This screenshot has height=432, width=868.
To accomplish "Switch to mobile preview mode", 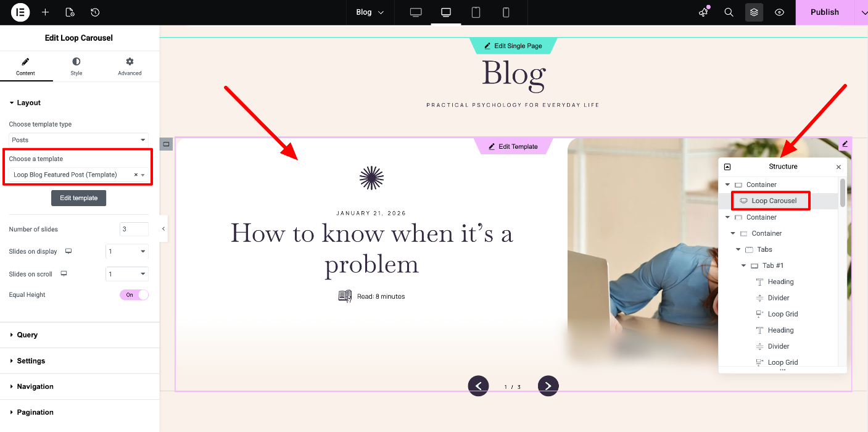I will [x=506, y=12].
